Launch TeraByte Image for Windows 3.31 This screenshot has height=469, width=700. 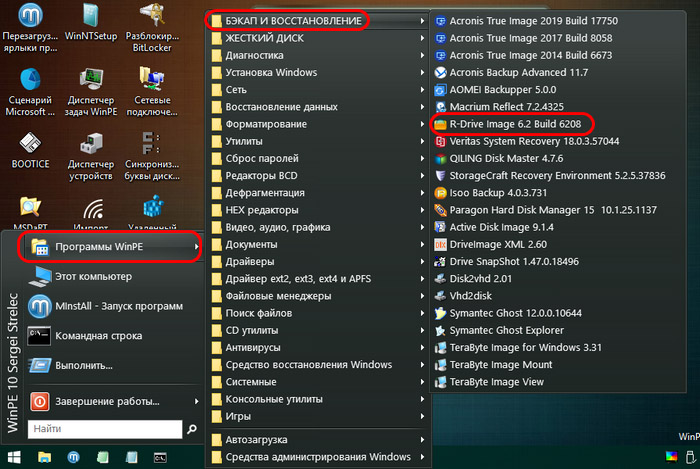(518, 347)
